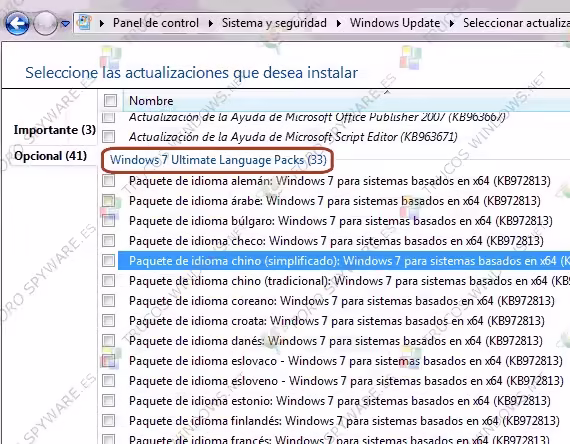Select Paquete de idioma croata row text

click(x=337, y=321)
